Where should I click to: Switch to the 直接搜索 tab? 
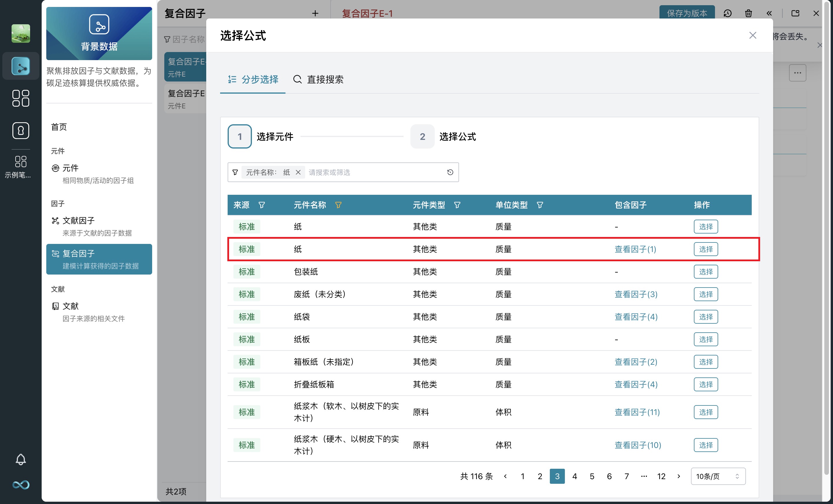point(318,79)
